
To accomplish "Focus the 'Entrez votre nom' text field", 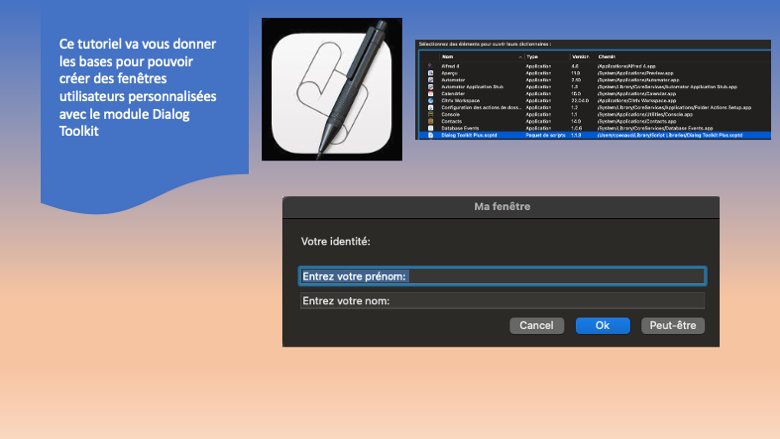I will point(502,300).
